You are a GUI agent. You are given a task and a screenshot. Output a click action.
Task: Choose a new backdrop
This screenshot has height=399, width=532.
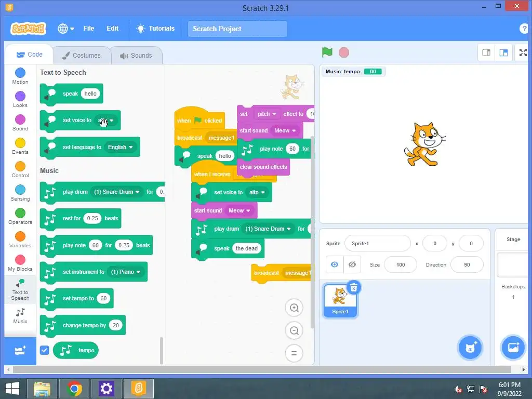(x=513, y=348)
